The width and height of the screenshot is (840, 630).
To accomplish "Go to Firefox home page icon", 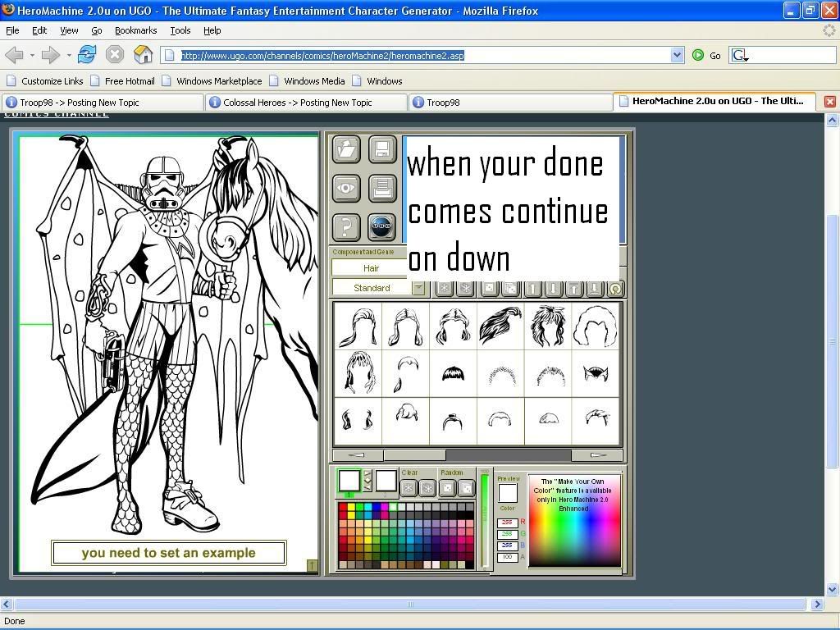I will 143,55.
